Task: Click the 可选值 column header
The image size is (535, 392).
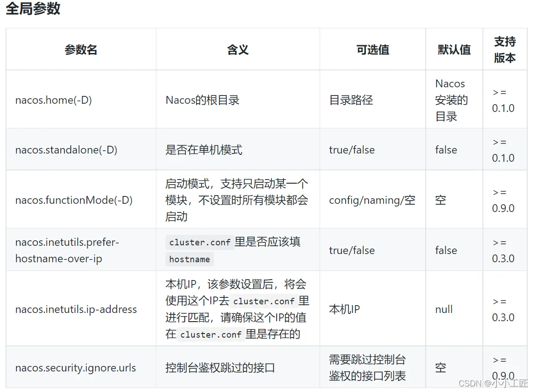Action: (373, 50)
